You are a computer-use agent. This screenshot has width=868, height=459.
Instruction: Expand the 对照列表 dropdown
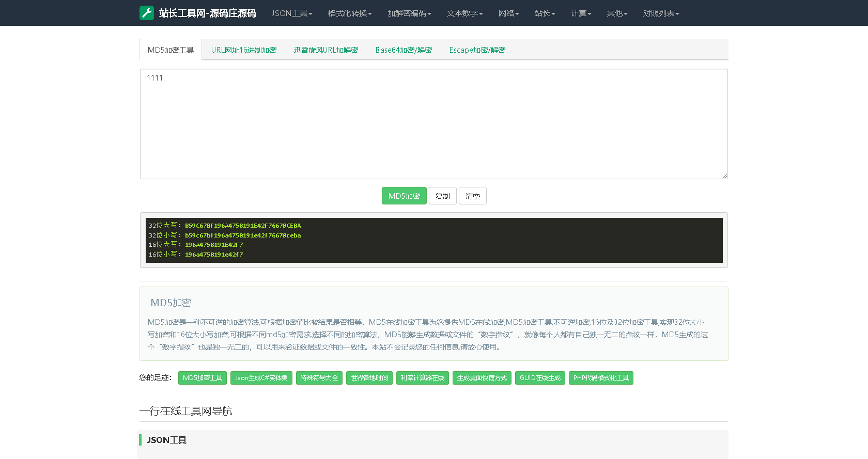[x=661, y=13]
